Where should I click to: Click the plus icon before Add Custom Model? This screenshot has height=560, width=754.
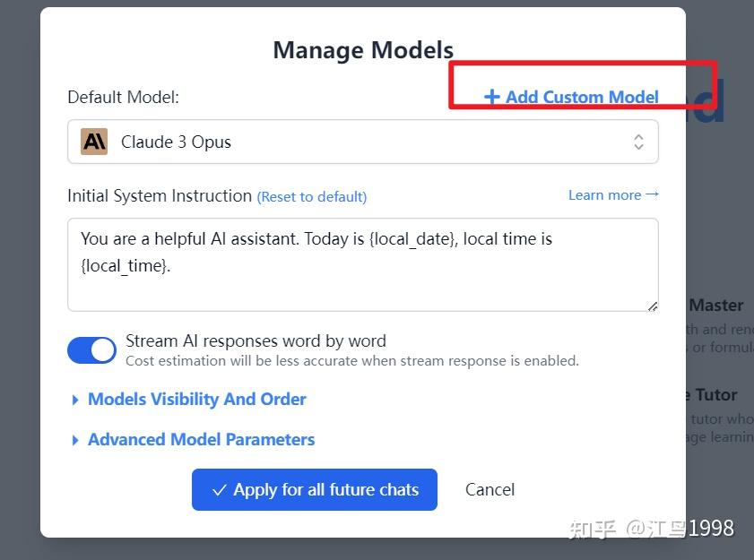(x=491, y=97)
